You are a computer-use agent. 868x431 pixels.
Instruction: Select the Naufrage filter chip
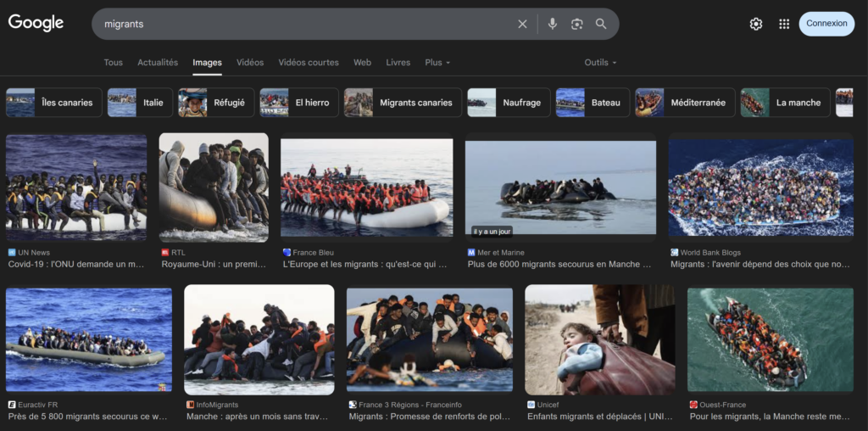[x=508, y=103]
